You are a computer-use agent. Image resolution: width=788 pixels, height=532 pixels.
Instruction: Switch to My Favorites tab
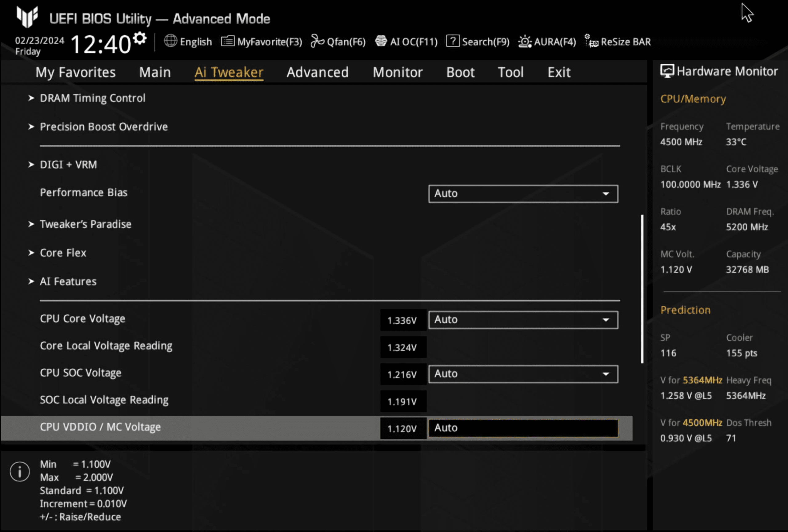click(x=76, y=72)
